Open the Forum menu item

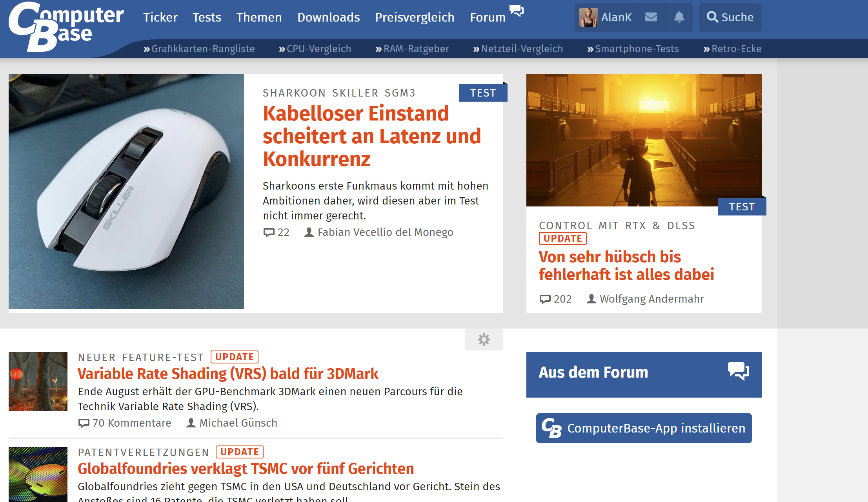click(488, 17)
